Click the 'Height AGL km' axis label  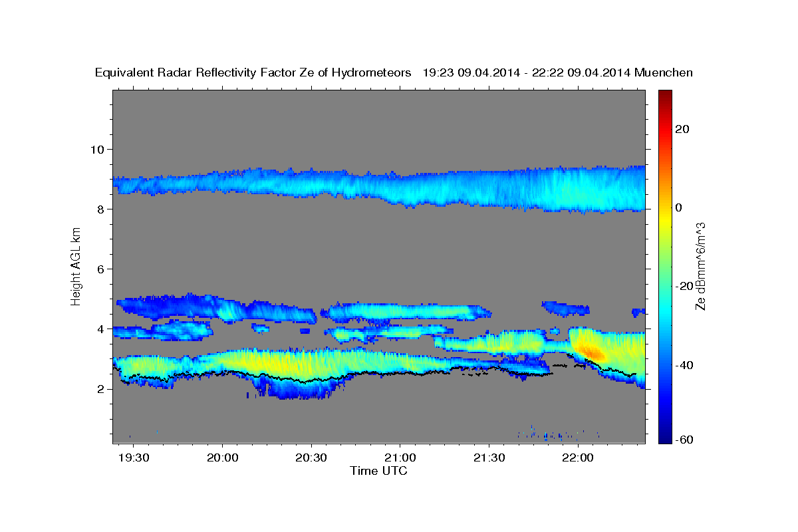tap(76, 266)
